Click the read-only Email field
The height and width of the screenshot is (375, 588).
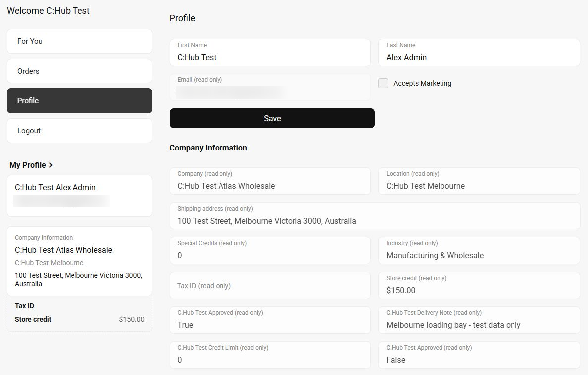pos(270,87)
